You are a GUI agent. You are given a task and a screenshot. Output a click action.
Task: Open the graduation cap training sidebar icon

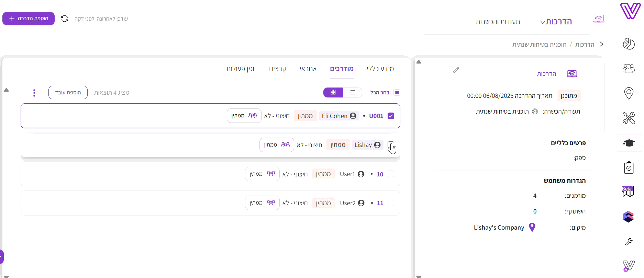tap(629, 143)
